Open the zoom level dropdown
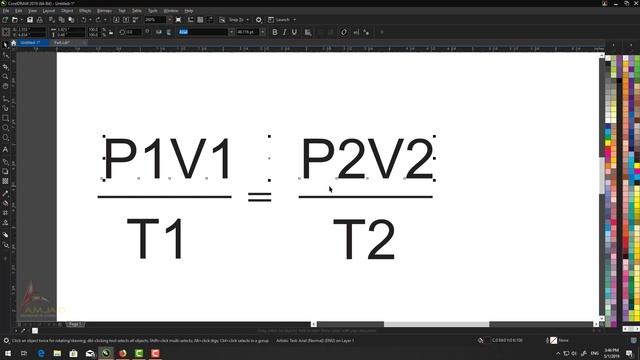This screenshot has width=640, height=360. pyautogui.click(x=169, y=20)
